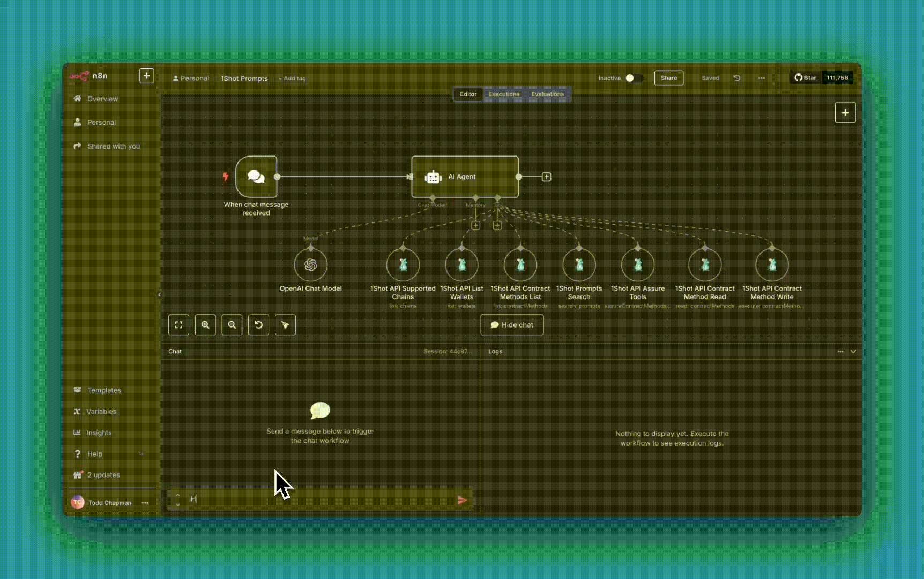
Task: Collapse the left sidebar arrow
Action: point(159,295)
